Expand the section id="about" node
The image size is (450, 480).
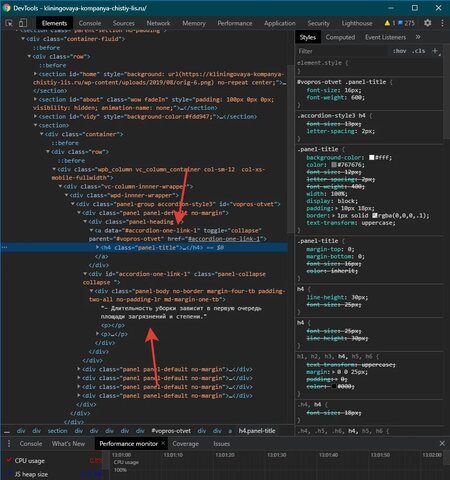(x=36, y=99)
